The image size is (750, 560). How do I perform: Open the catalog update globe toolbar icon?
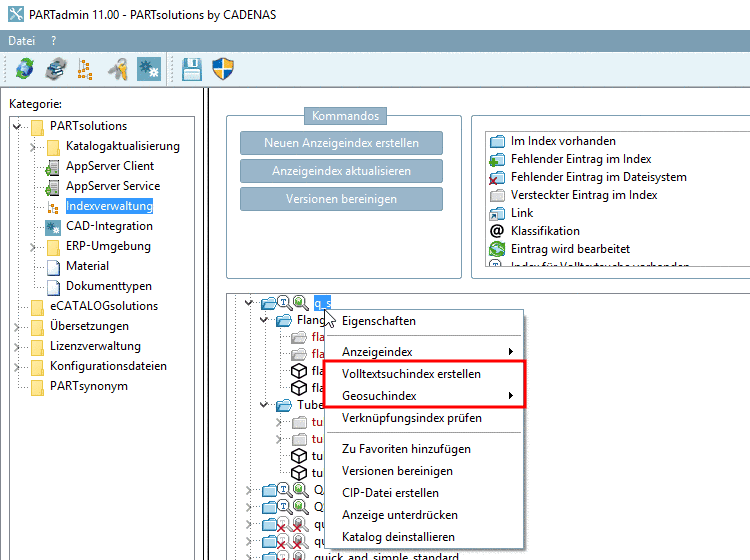click(25, 69)
